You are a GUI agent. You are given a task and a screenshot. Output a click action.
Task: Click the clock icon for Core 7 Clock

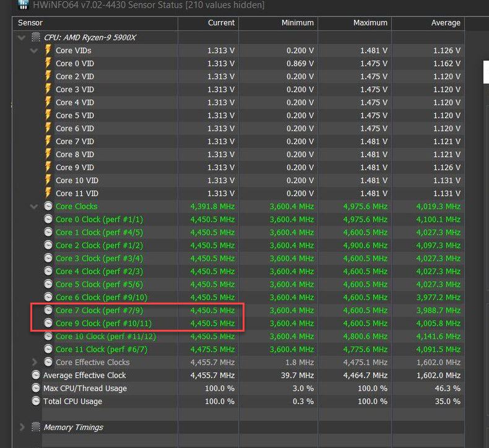(48, 310)
